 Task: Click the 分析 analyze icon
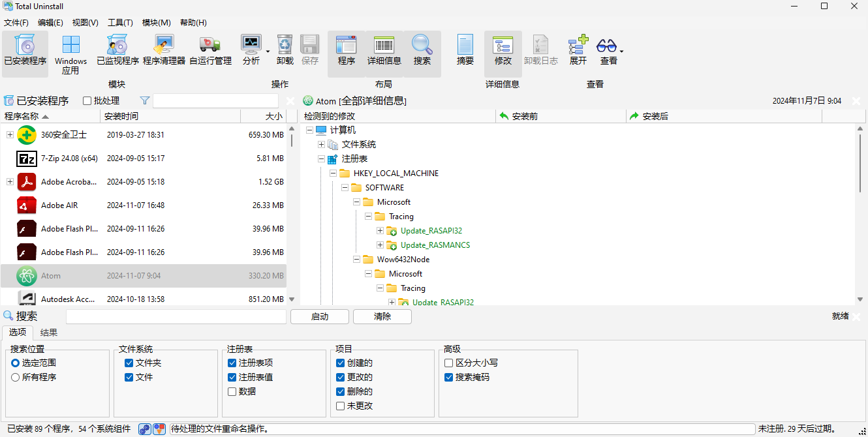251,44
